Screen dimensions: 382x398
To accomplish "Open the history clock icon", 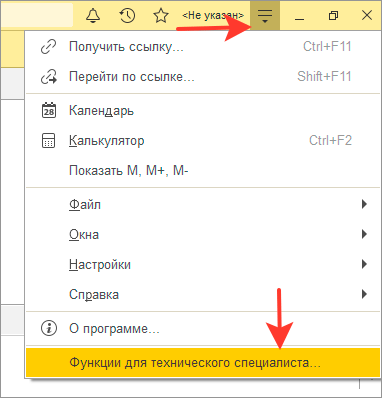I will coord(127,15).
